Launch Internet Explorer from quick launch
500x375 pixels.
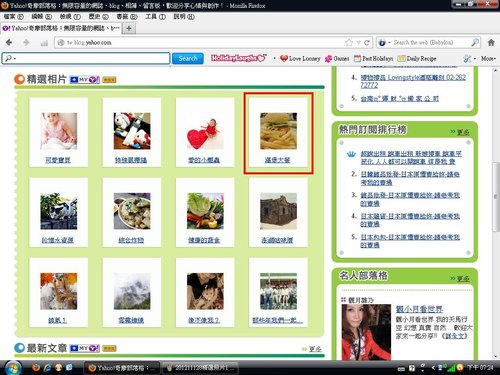tap(48, 368)
